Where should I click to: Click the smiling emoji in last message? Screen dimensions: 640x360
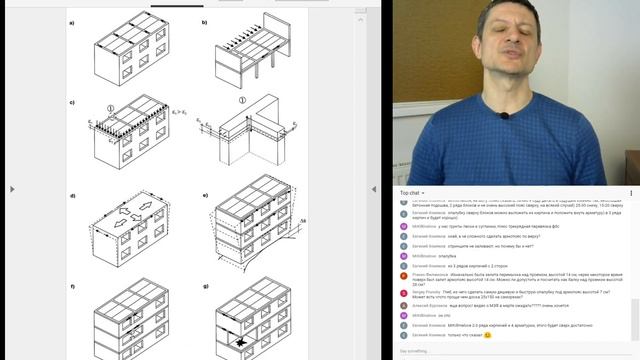(x=488, y=335)
